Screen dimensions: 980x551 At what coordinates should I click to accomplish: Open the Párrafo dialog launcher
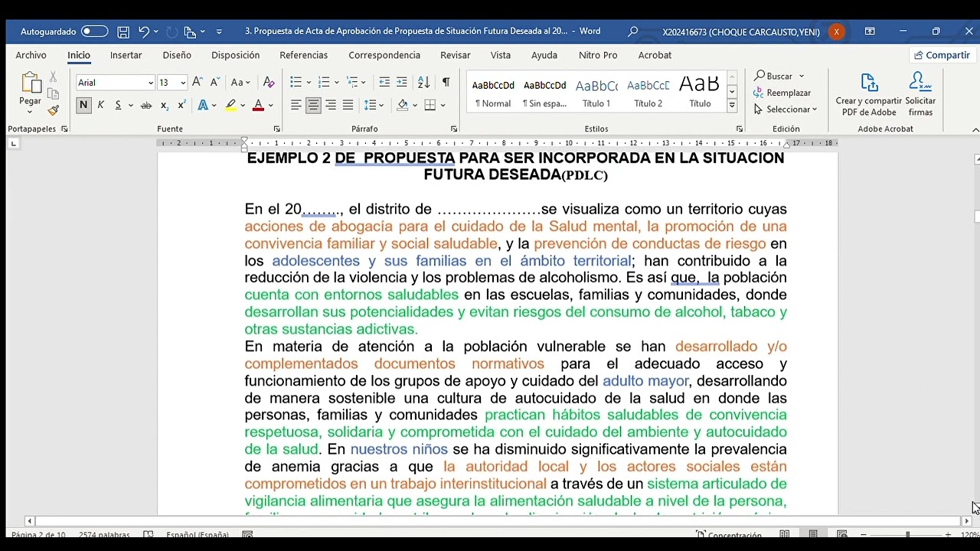click(454, 129)
